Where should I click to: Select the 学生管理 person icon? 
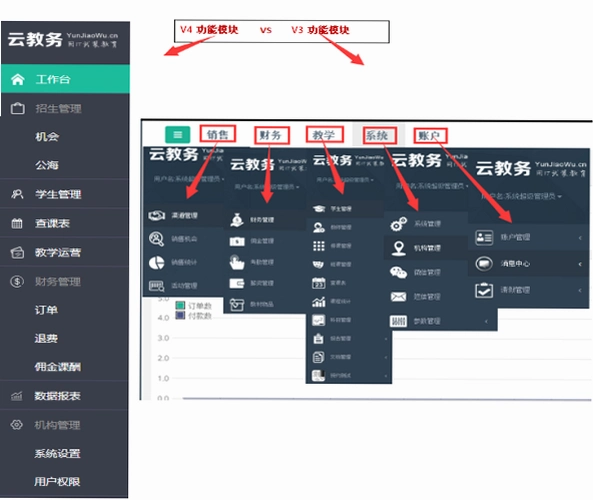pos(17,194)
